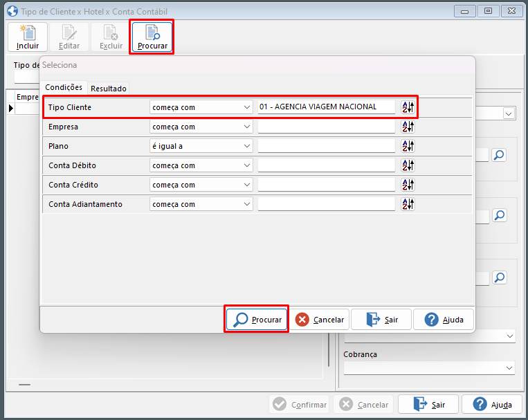Image resolution: width=528 pixels, height=420 pixels.
Task: Open the Cobrança dropdown
Action: click(429, 368)
